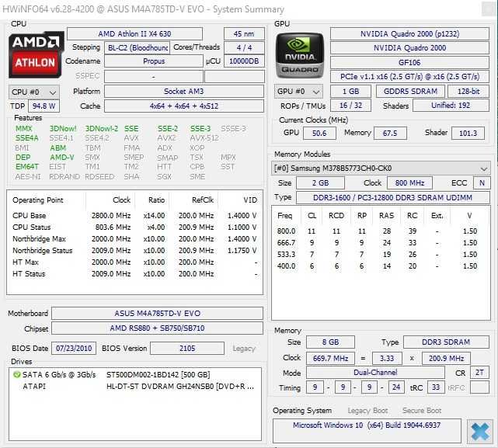
Task: Click the memory clock 669.7 MHz field
Action: point(330,359)
